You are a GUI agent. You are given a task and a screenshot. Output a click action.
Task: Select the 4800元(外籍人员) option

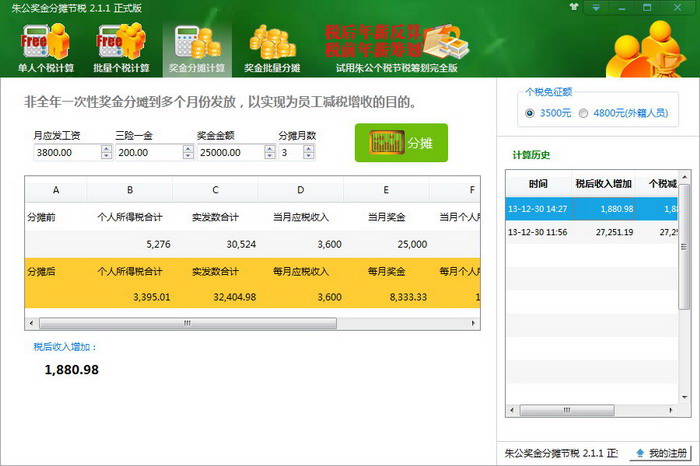point(584,113)
